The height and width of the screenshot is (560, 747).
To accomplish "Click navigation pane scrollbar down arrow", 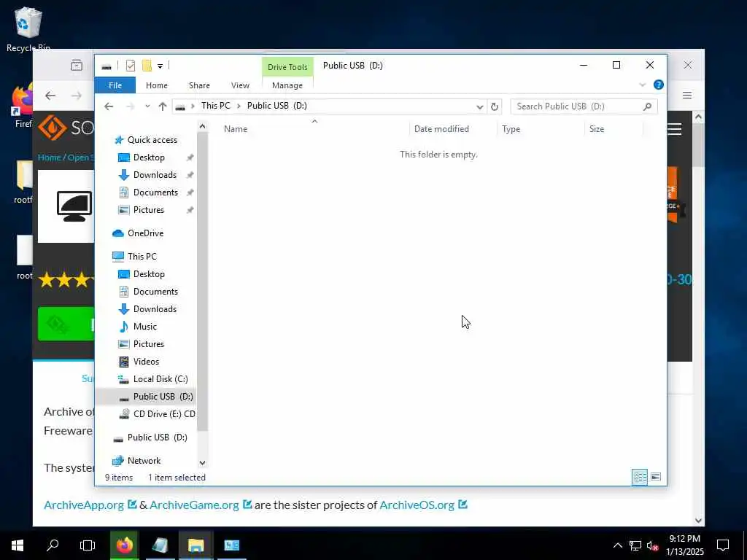I will [202, 463].
